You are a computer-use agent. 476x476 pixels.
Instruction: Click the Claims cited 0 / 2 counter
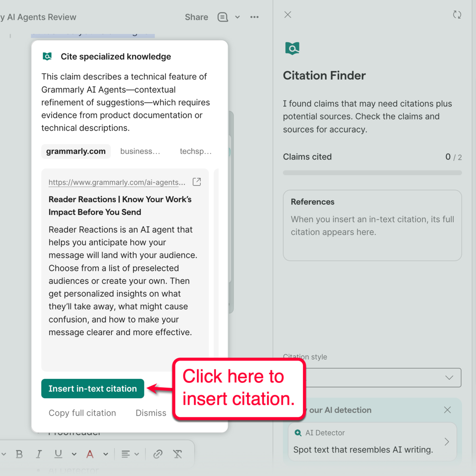coord(453,157)
